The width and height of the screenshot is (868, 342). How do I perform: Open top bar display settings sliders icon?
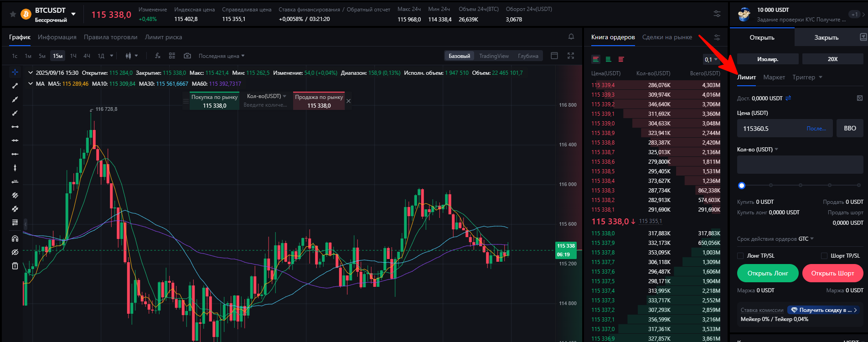coord(717,14)
